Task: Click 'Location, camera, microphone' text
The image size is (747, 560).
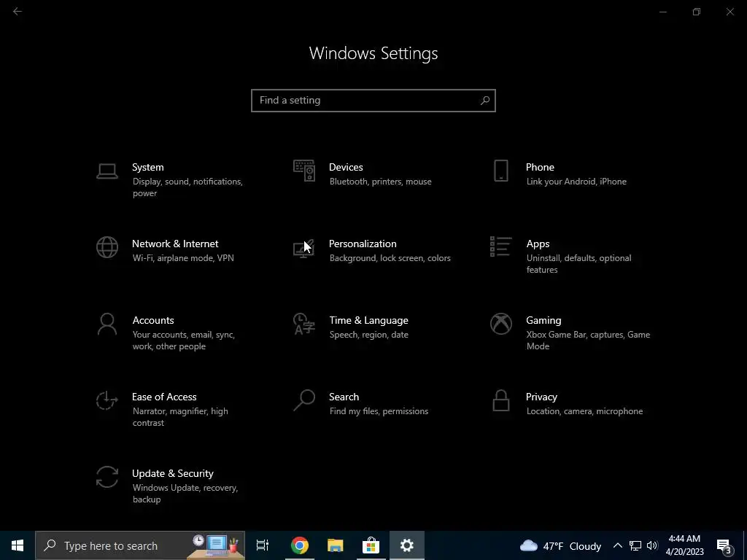Action: tap(584, 411)
